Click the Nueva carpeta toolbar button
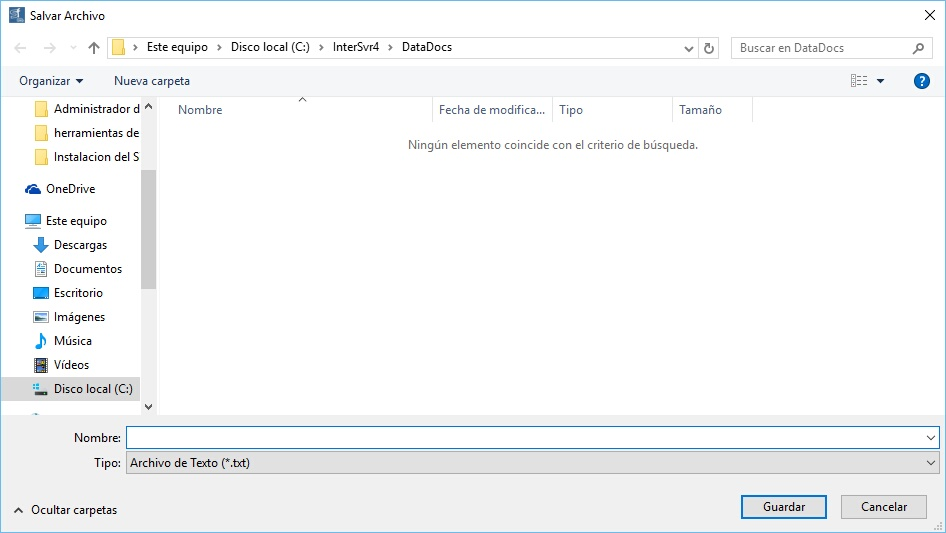The width and height of the screenshot is (946, 533). tap(151, 81)
